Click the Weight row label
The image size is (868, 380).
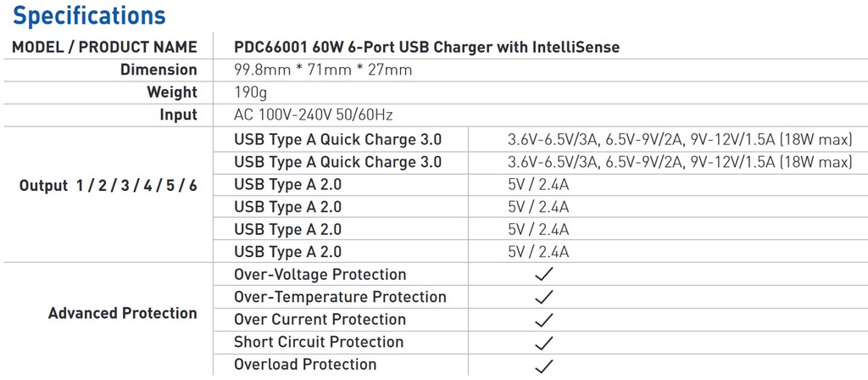(x=171, y=92)
